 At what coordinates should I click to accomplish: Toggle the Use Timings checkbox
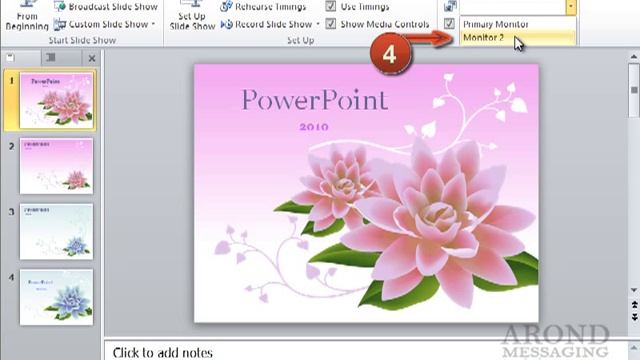[331, 6]
